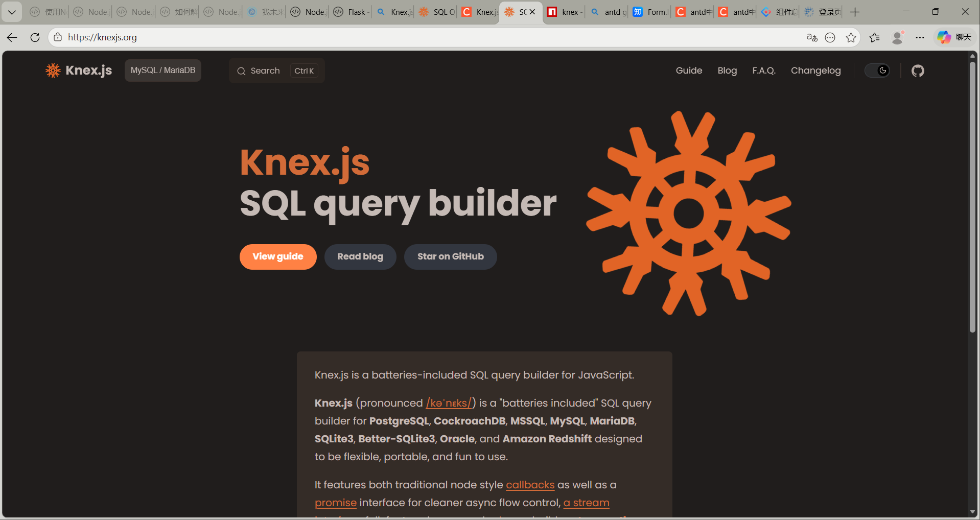Switch to the Form.I tab
The image size is (980, 520).
point(650,12)
